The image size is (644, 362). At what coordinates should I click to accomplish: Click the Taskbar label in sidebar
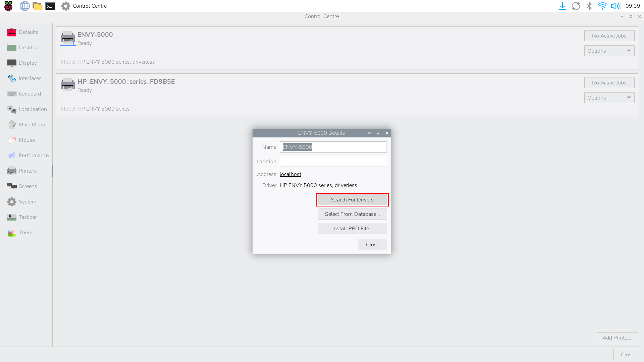click(28, 217)
